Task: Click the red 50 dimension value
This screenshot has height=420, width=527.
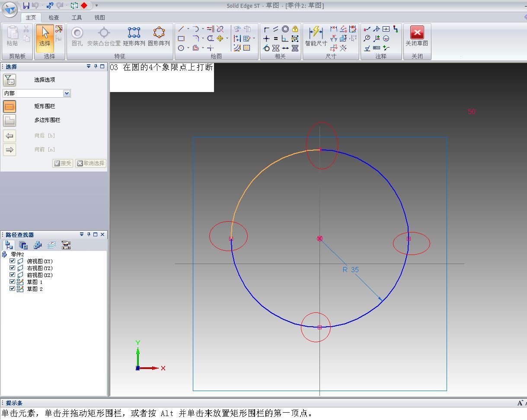Action: click(472, 111)
